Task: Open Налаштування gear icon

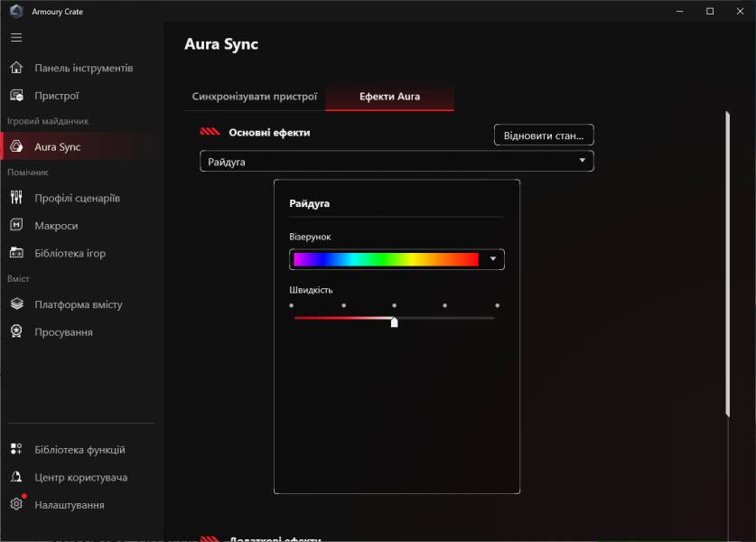Action: (x=16, y=505)
